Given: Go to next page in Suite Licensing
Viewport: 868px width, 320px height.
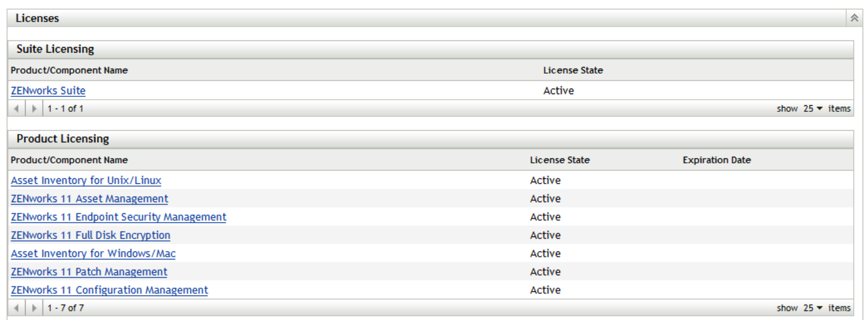Looking at the screenshot, I should [x=34, y=109].
